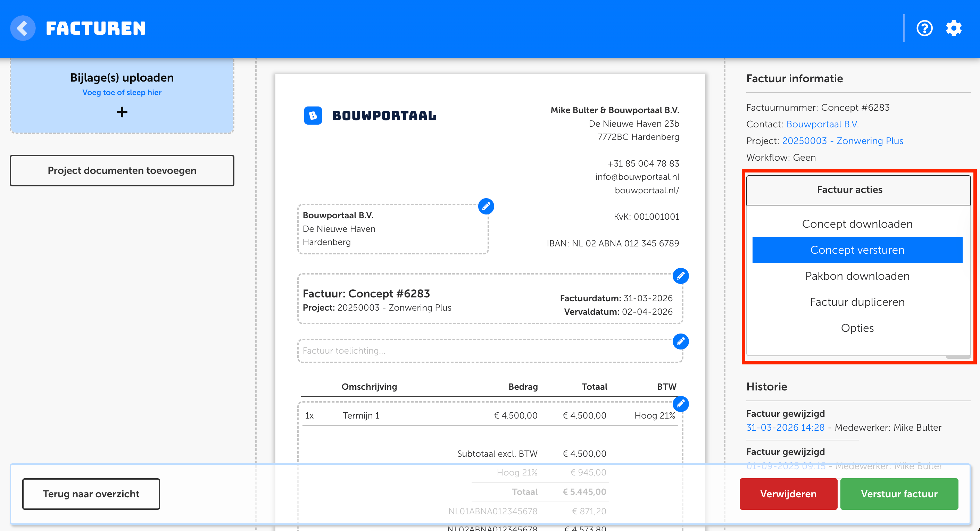Click Terug naar overzicht button

[91, 494]
